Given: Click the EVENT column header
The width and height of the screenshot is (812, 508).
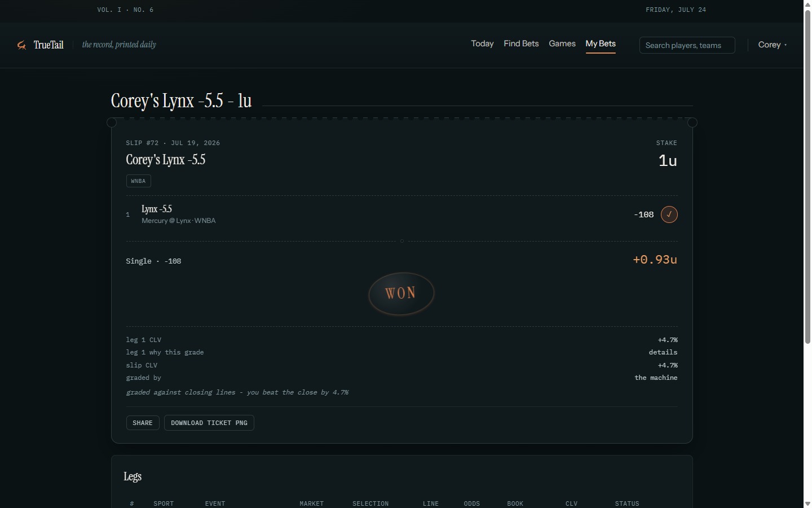Looking at the screenshot, I should (x=215, y=503).
